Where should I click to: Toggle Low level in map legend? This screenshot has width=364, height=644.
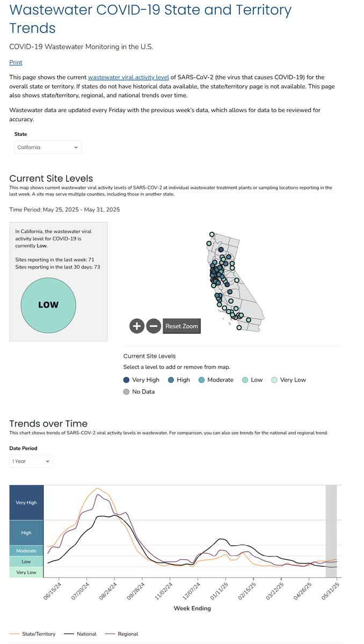[252, 380]
